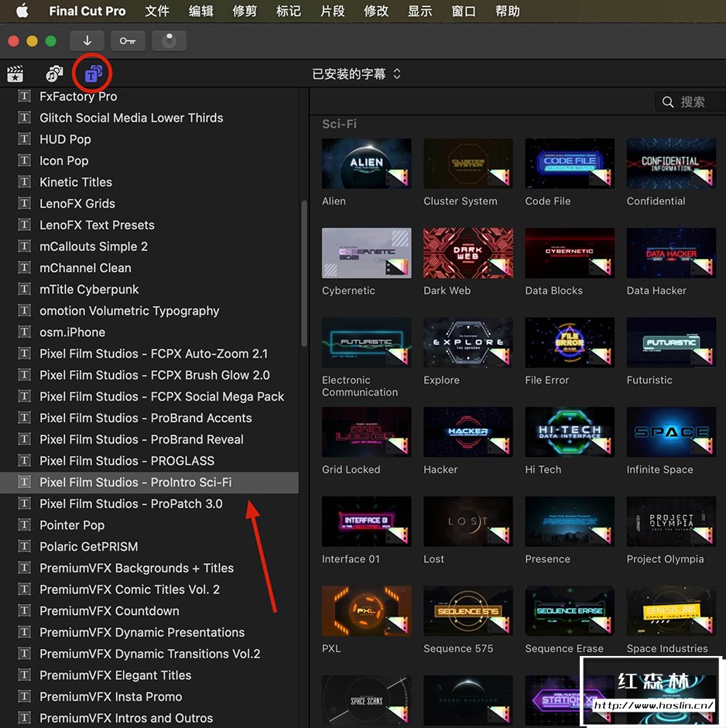This screenshot has width=726, height=728.
Task: Select the Dark Web title thumbnail
Action: pyautogui.click(x=467, y=252)
